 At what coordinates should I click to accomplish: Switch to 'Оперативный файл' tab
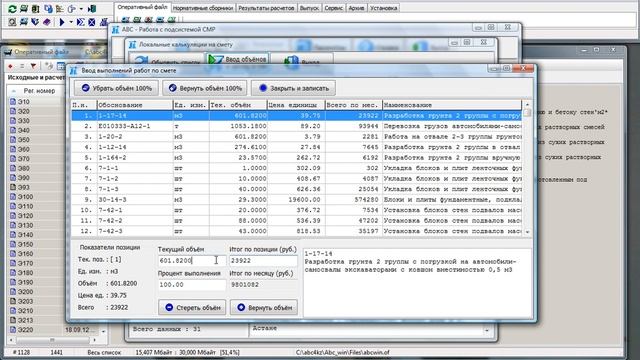(142, 7)
